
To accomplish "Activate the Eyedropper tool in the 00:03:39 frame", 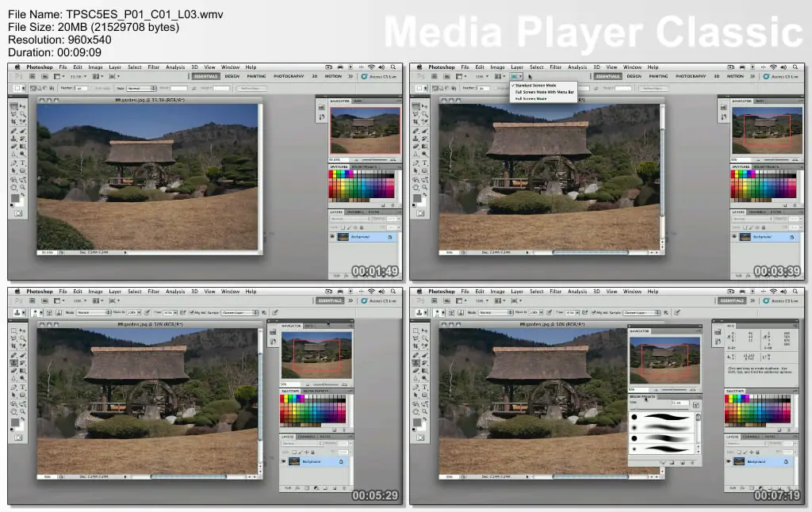I will pos(424,122).
